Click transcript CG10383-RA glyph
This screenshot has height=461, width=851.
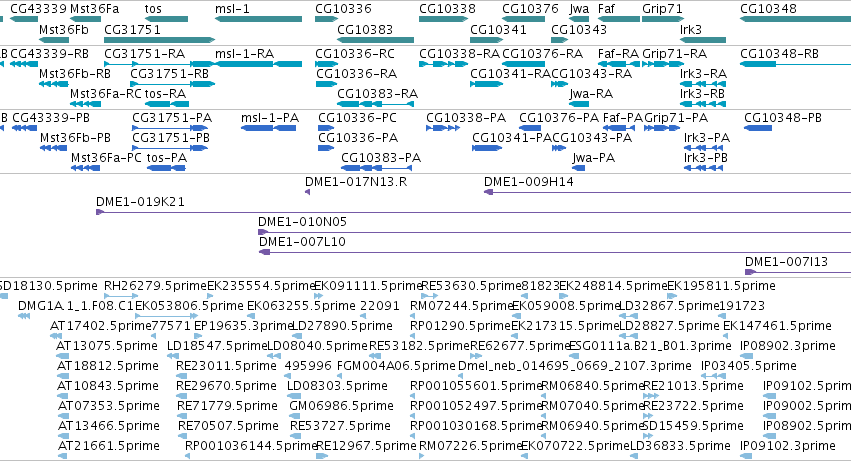coord(376,104)
